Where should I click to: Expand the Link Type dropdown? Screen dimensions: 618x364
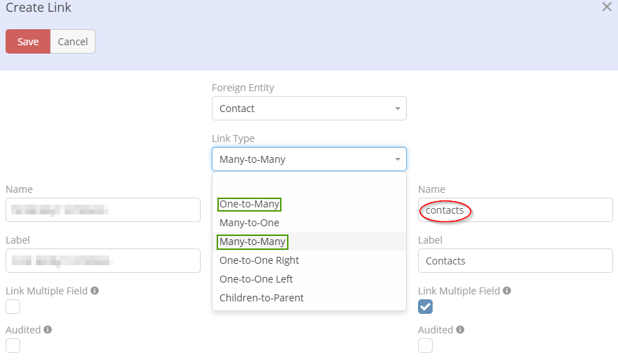click(309, 159)
